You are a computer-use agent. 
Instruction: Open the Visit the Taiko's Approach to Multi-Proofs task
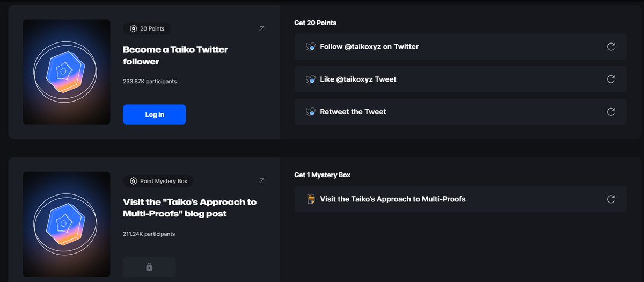pyautogui.click(x=460, y=199)
